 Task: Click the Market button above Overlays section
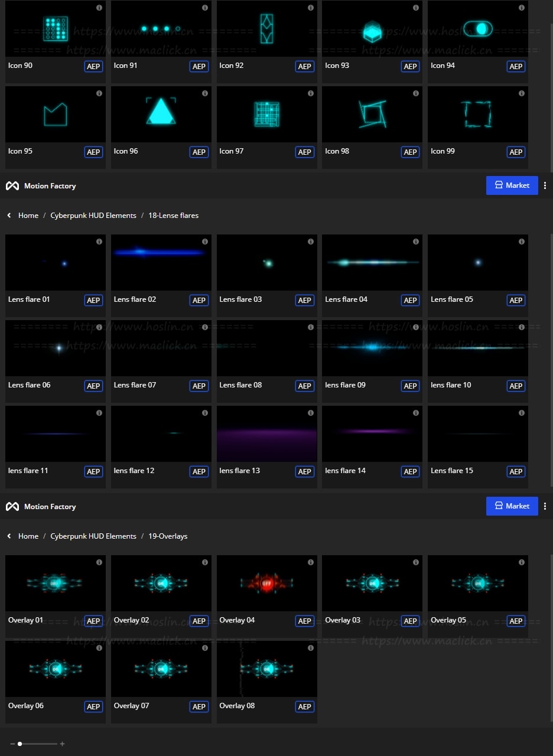tap(512, 506)
